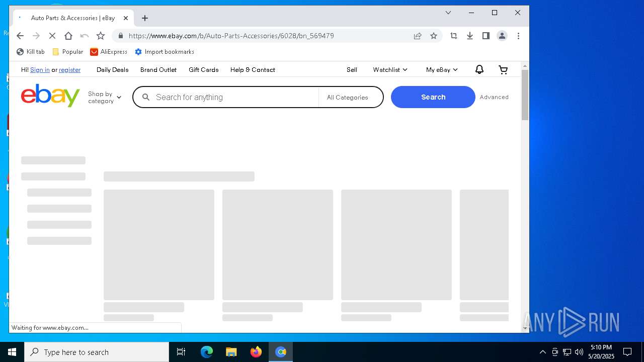644x362 pixels.
Task: Open the tab search dropdown
Action: [448, 13]
